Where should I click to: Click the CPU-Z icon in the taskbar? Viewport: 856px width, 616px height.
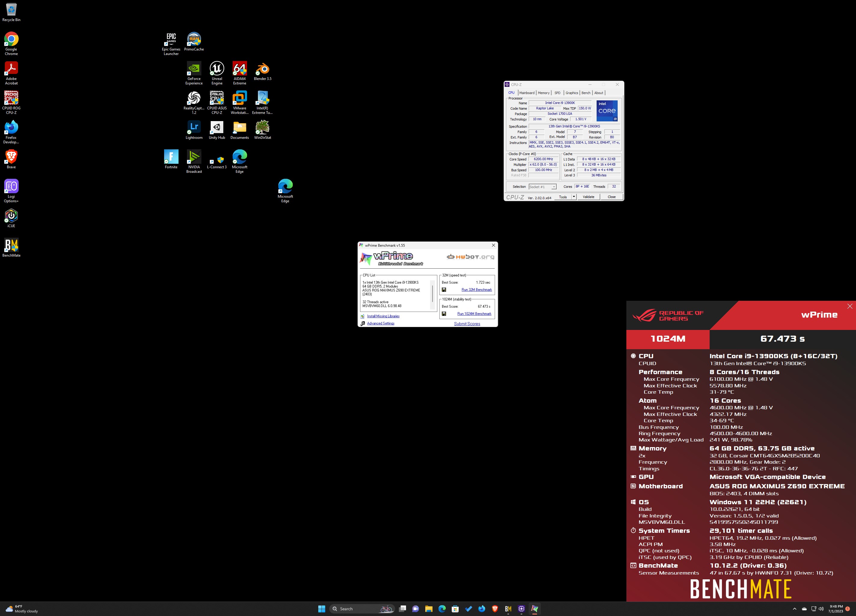coord(521,608)
